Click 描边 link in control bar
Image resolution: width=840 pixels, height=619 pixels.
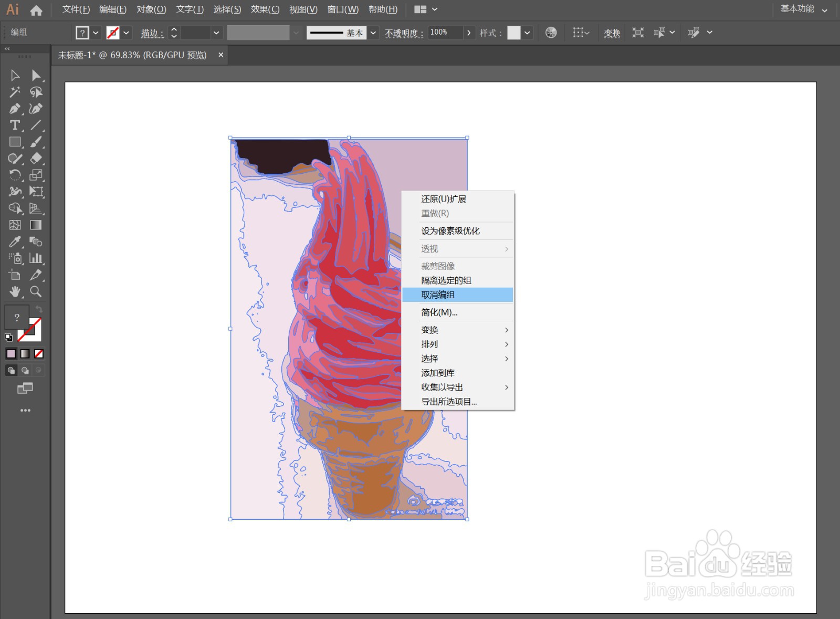[152, 33]
